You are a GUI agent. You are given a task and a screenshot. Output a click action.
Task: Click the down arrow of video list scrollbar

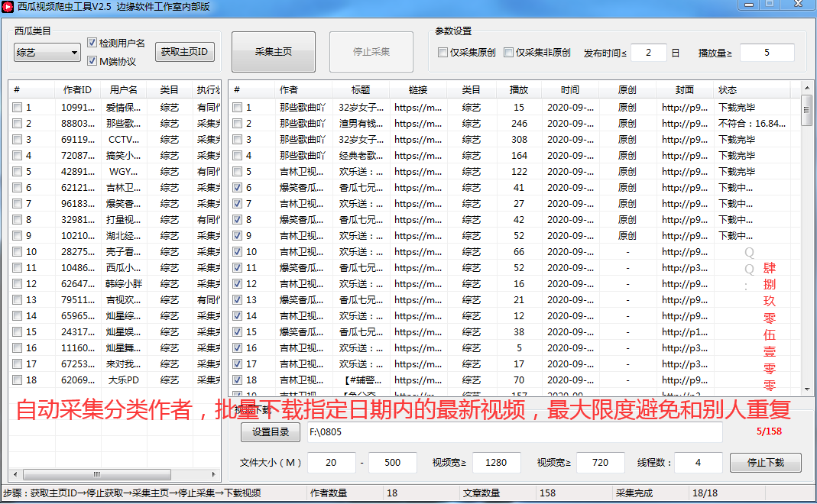(x=806, y=389)
